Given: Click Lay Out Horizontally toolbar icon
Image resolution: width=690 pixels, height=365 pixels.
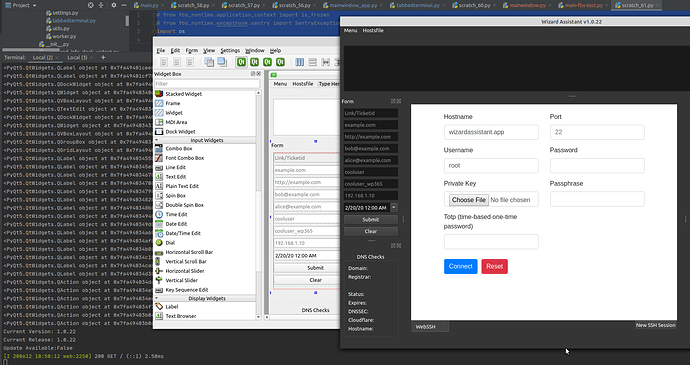Looking at the screenshot, I should coord(300,62).
